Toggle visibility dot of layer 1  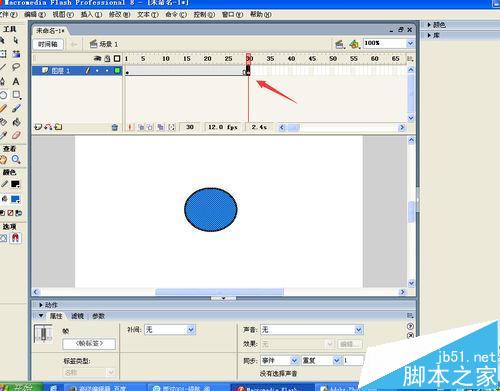pos(97,71)
